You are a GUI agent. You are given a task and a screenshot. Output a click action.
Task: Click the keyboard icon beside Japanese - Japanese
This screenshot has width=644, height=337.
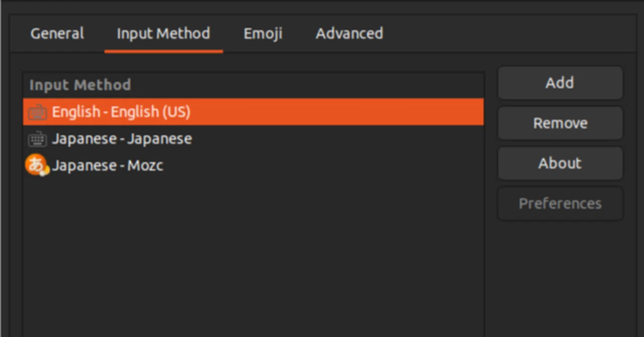point(37,139)
